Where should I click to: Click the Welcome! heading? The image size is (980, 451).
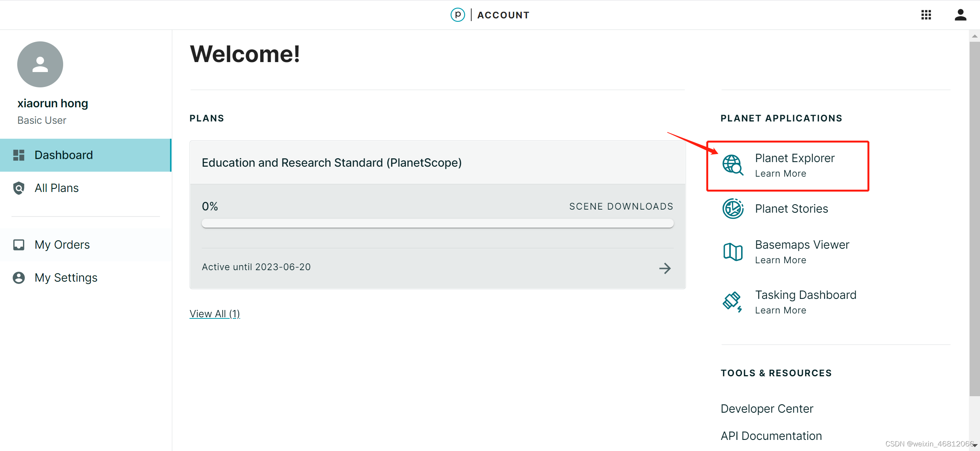click(245, 54)
